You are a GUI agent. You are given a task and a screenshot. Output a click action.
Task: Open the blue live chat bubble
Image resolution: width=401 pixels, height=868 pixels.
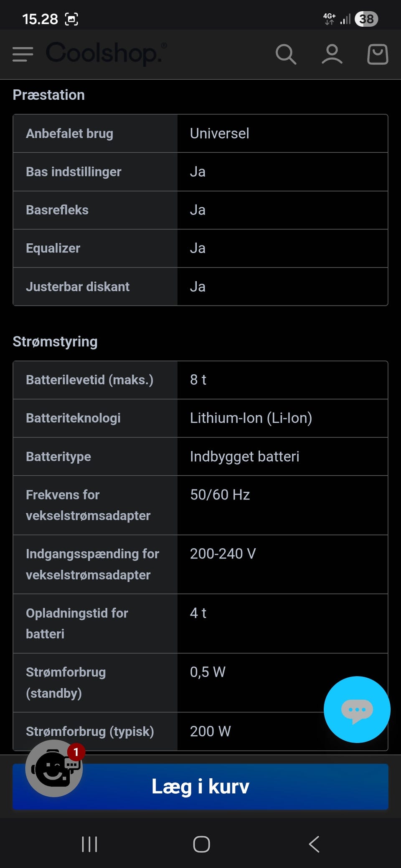pyautogui.click(x=357, y=709)
